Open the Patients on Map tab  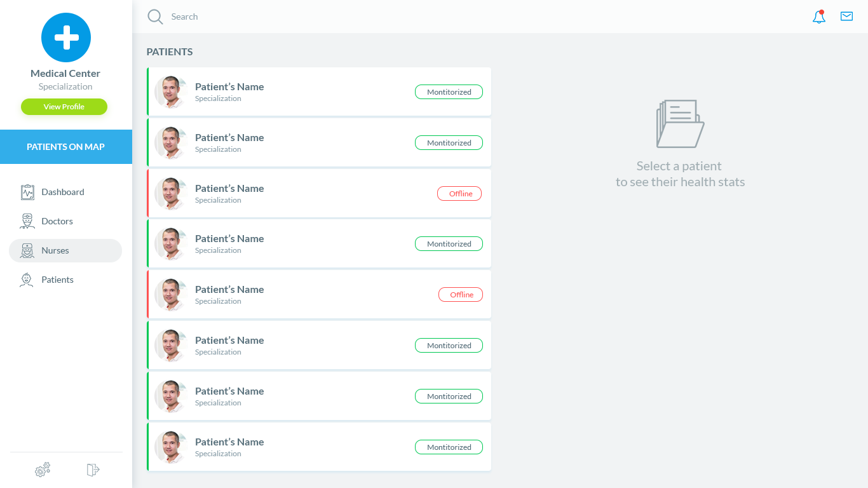(66, 147)
